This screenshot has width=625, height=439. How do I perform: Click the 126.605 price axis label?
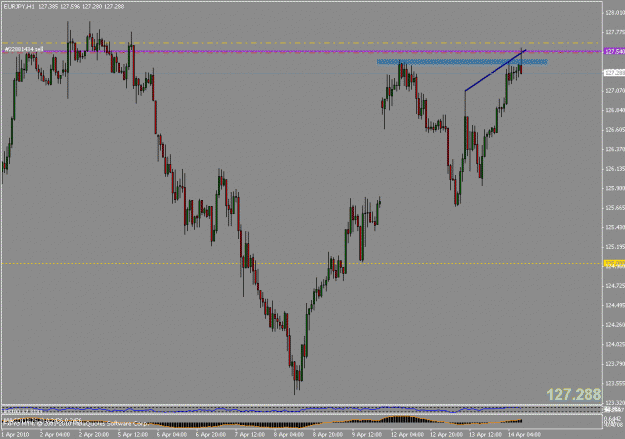point(615,130)
